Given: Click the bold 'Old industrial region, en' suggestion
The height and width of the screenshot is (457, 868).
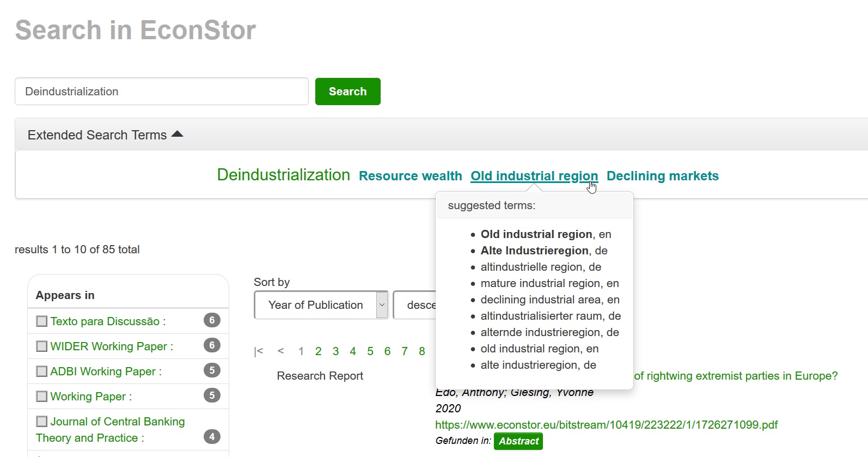Looking at the screenshot, I should click(x=546, y=234).
